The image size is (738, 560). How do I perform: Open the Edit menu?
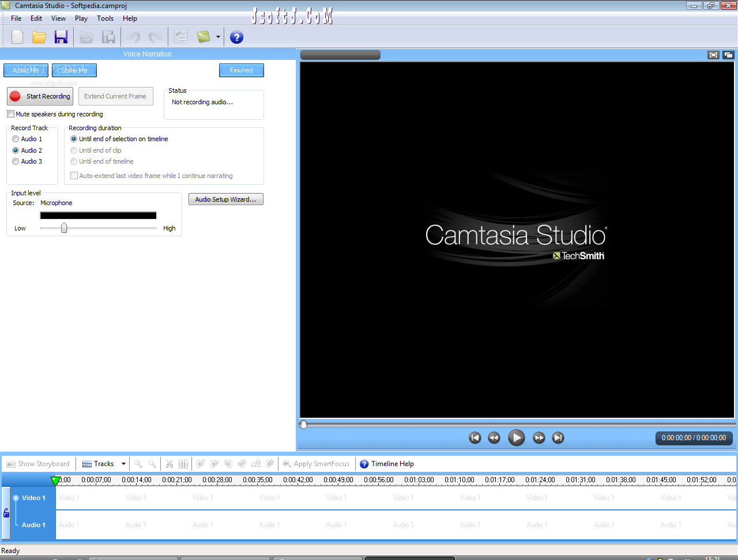[x=36, y=18]
